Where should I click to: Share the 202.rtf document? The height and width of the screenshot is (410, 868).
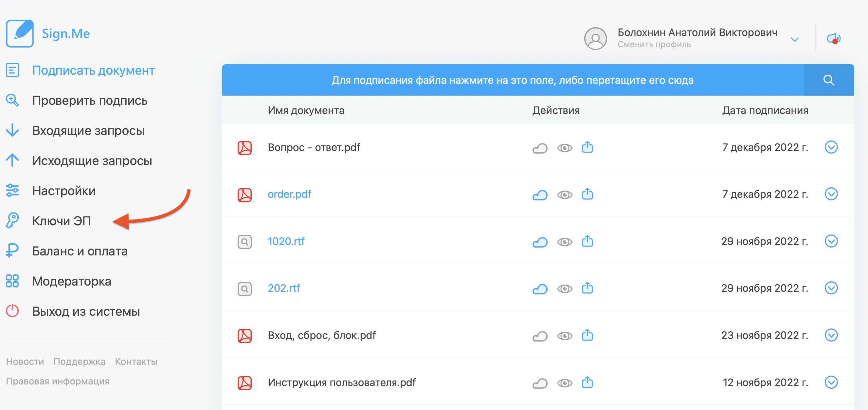pos(587,288)
